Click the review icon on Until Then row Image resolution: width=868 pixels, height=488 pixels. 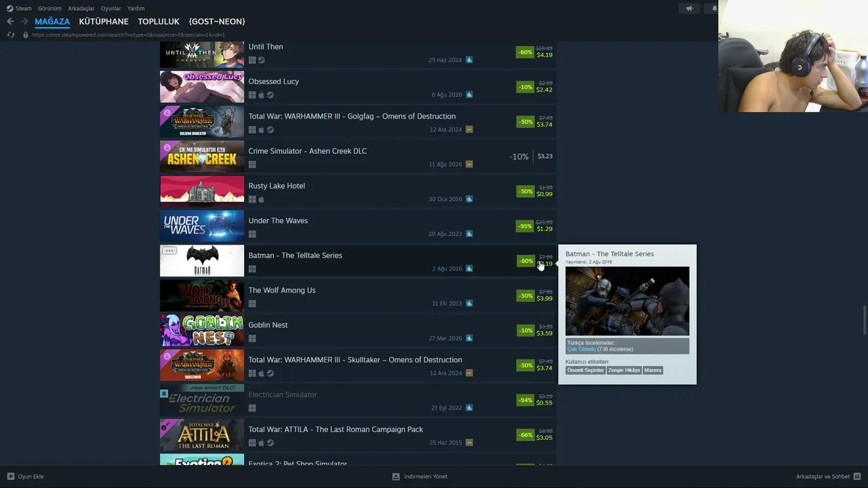coord(469,60)
